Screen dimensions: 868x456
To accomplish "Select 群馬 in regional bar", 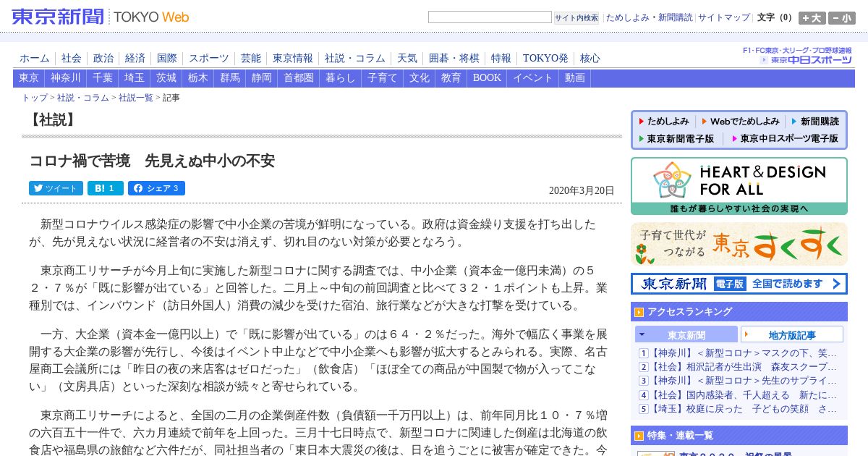I will (x=230, y=78).
